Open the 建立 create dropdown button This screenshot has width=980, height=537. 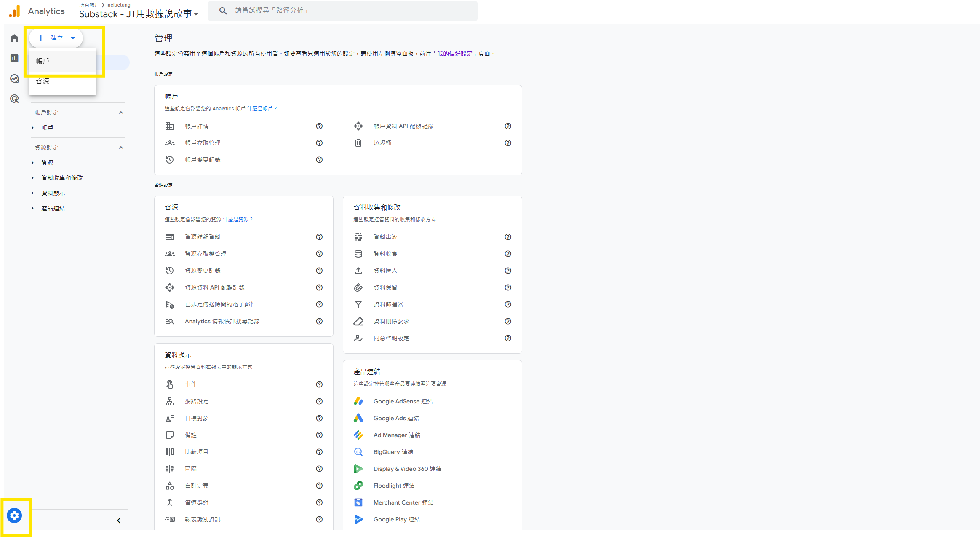pyautogui.click(x=56, y=38)
